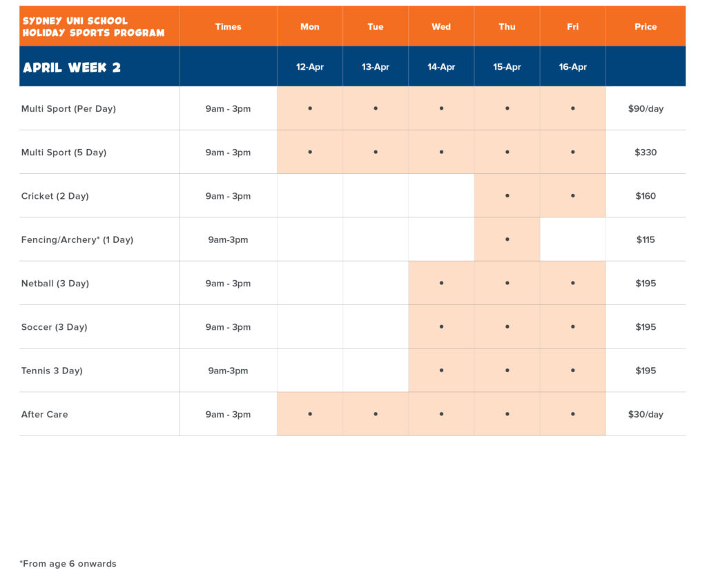Click the 'Fri' column header
This screenshot has width=707, height=588.
pyautogui.click(x=572, y=27)
